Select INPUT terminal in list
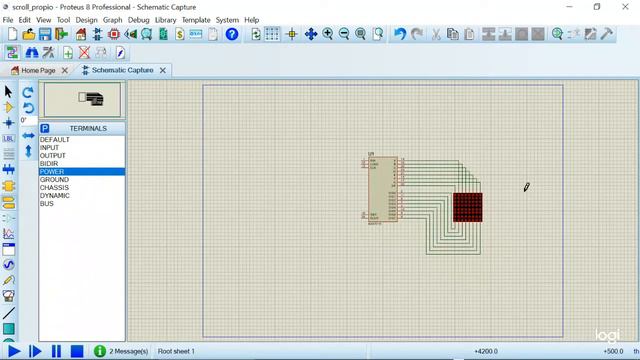640x360 pixels. pyautogui.click(x=82, y=148)
